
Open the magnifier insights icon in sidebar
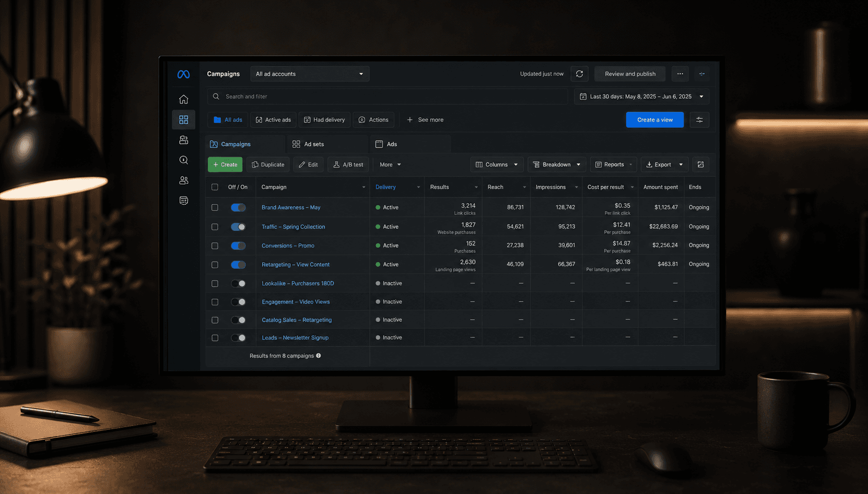[x=183, y=160]
